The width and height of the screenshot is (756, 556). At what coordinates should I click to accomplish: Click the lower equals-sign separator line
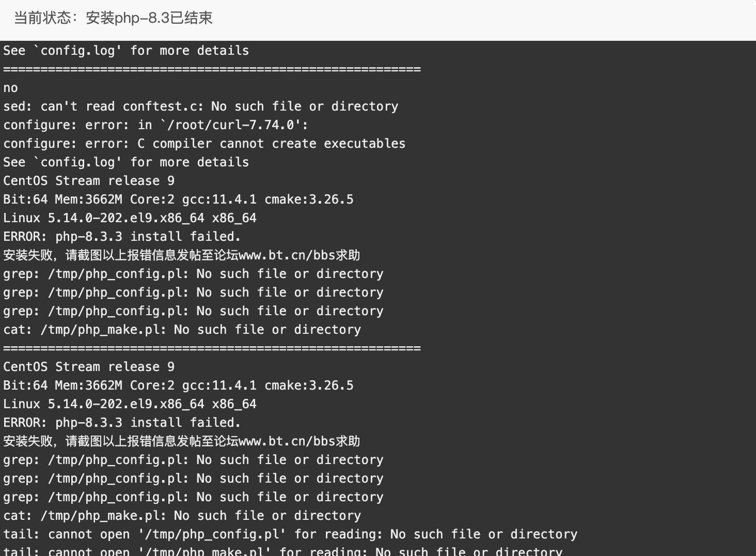[212, 348]
